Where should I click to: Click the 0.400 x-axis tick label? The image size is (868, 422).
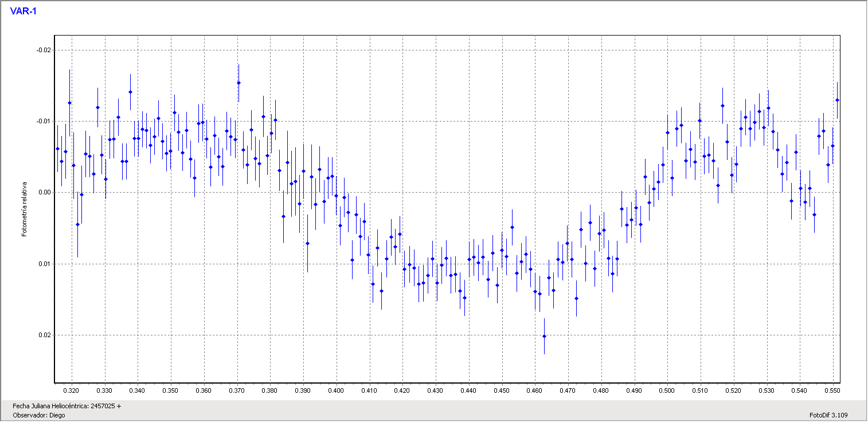pyautogui.click(x=336, y=390)
